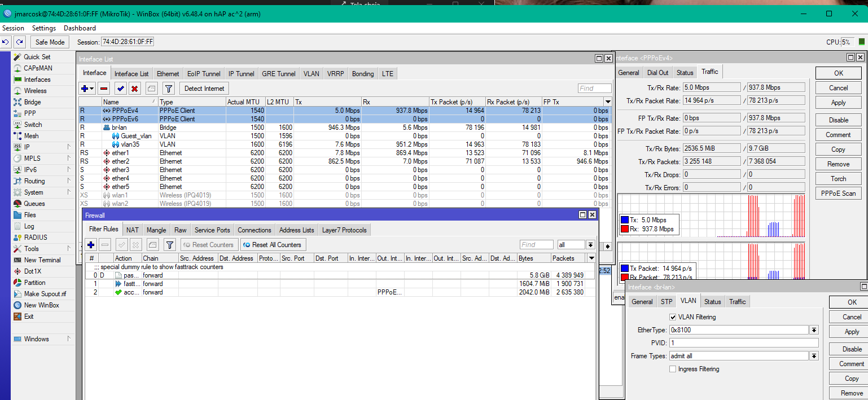Switch to the NAT tab in Firewall

click(133, 230)
